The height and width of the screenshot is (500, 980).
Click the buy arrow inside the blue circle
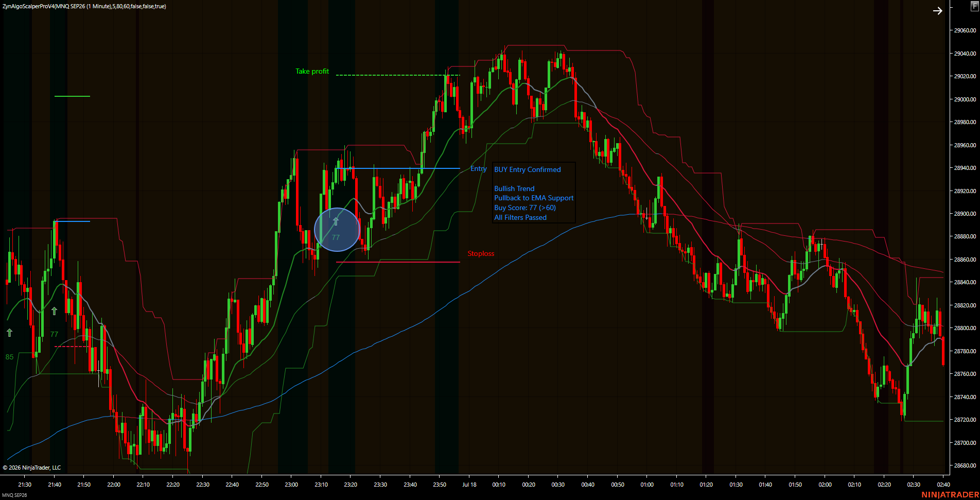[x=336, y=221]
